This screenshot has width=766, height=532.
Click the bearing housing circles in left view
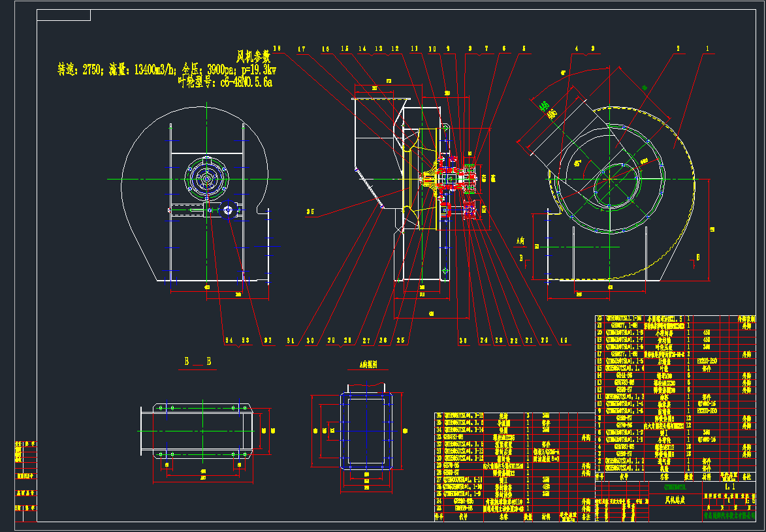pyautogui.click(x=207, y=178)
